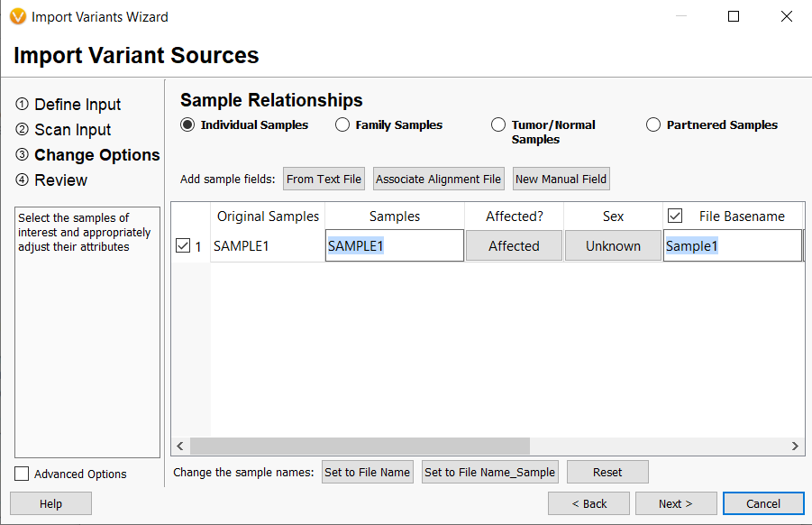Enable Advanced Options checkbox
This screenshot has width=812, height=525.
click(22, 474)
